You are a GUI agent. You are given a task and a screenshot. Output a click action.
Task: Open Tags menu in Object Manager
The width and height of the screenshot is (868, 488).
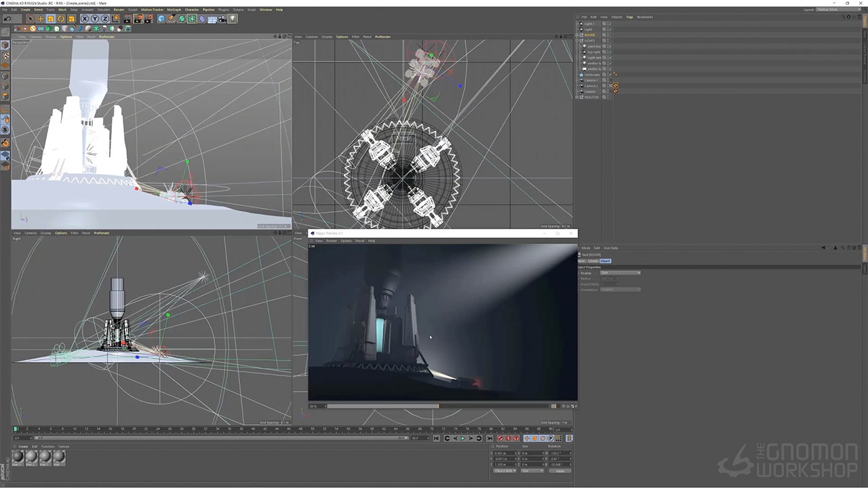point(629,17)
